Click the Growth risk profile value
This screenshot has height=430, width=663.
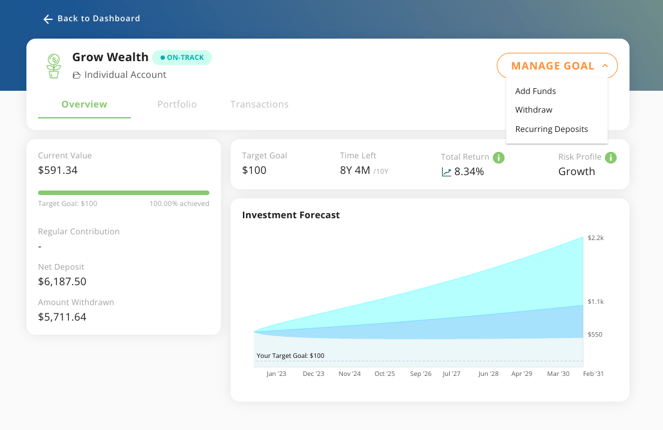[x=576, y=171]
